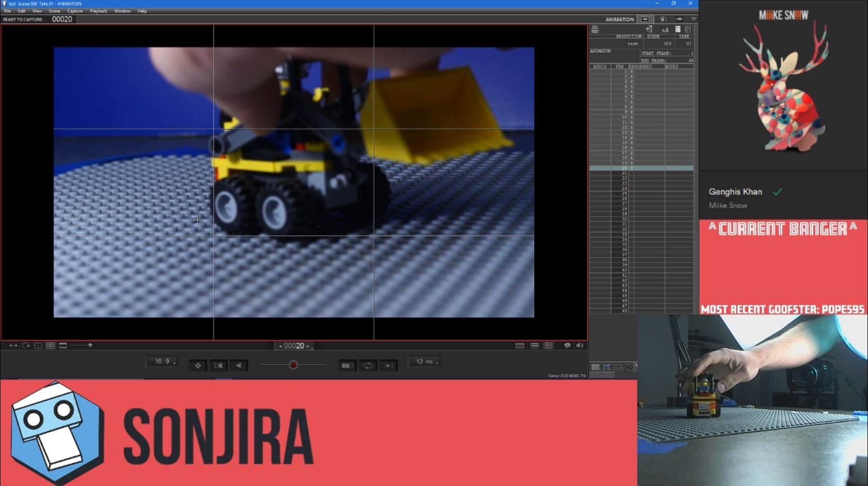The width and height of the screenshot is (868, 486).
Task: Open the 12 FPS frame rate dropdown
Action: pyautogui.click(x=424, y=361)
